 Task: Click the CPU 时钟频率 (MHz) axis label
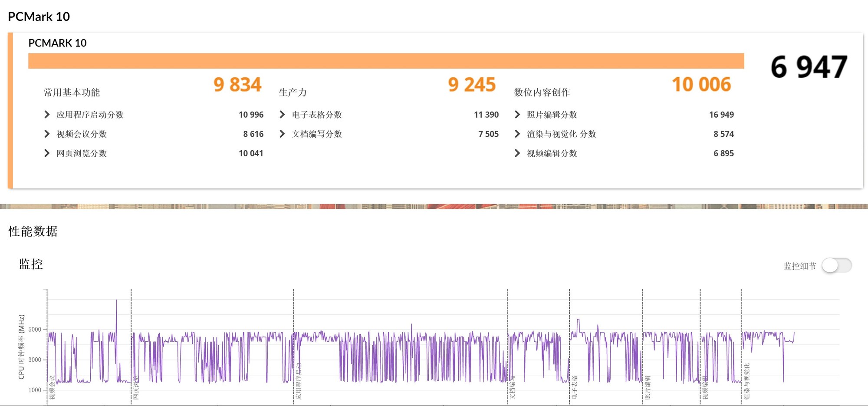(21, 347)
